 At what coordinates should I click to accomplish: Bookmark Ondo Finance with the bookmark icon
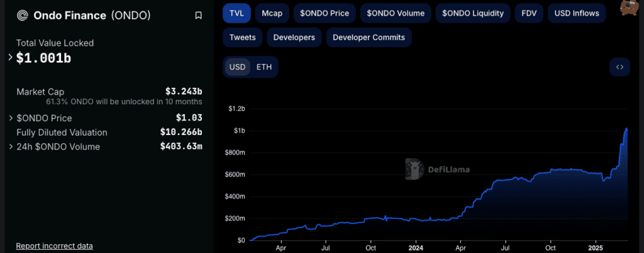pyautogui.click(x=199, y=16)
